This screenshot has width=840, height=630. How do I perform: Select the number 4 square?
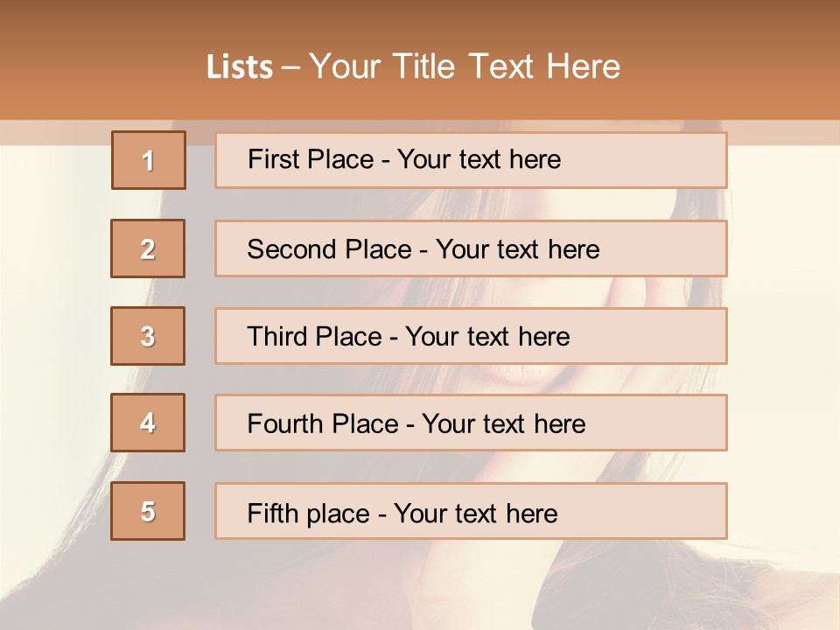tap(148, 423)
